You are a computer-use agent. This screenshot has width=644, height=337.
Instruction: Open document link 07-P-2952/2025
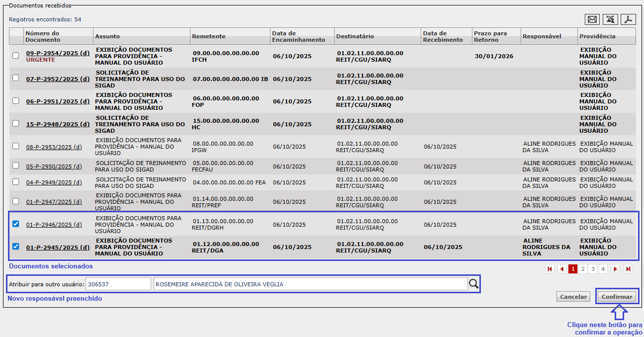coord(58,79)
